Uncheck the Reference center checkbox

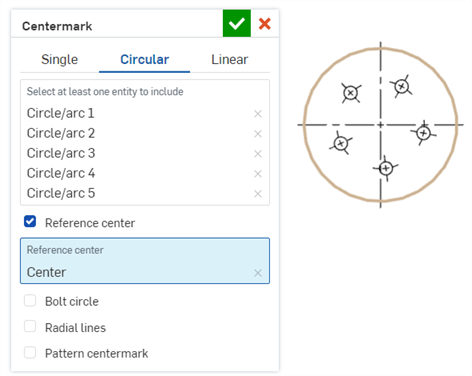tap(30, 221)
